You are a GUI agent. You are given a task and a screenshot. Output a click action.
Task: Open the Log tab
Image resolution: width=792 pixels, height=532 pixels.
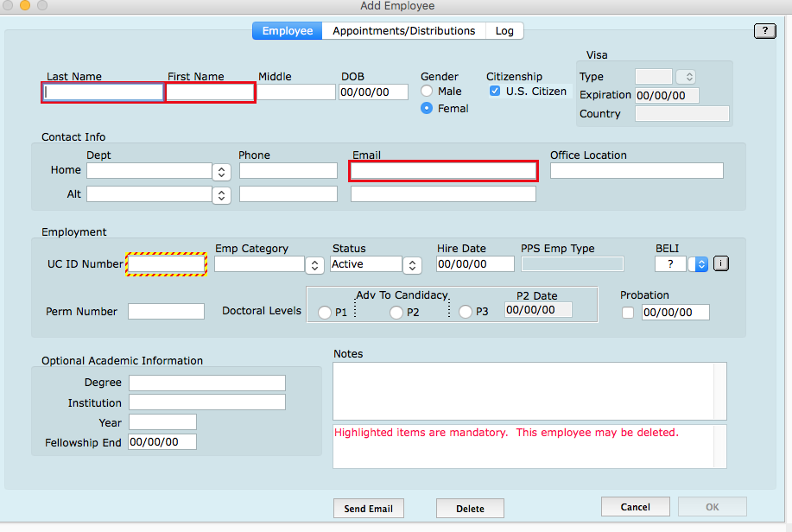coord(504,31)
